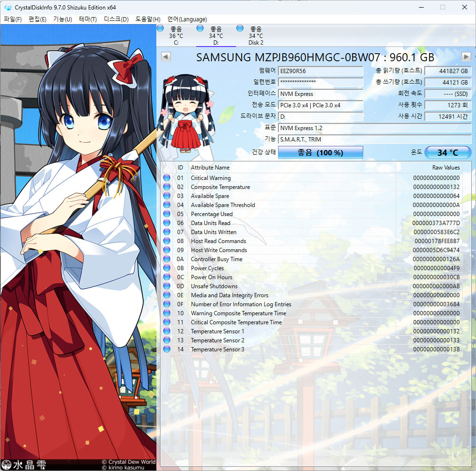The width and height of the screenshot is (476, 471).
Task: Open the 테마(T) menu
Action: click(x=87, y=19)
